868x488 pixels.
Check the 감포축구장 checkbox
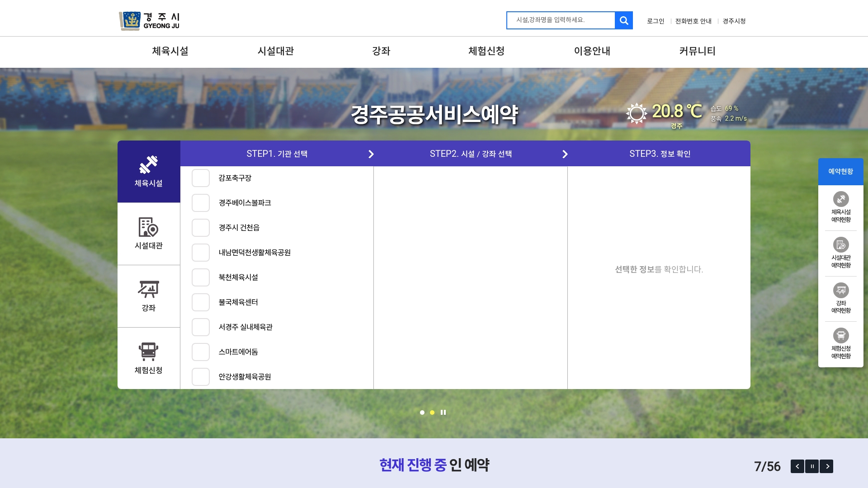[x=201, y=178]
